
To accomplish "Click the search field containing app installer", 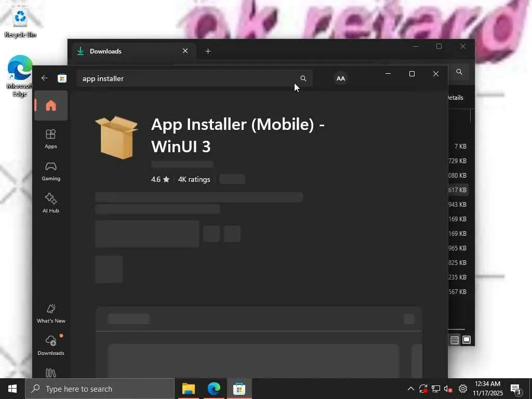I will coord(194,78).
